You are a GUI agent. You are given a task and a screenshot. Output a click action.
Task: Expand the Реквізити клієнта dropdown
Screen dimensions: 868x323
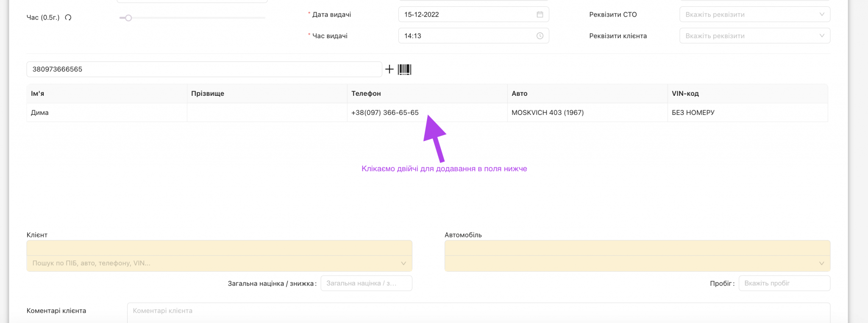click(x=754, y=36)
